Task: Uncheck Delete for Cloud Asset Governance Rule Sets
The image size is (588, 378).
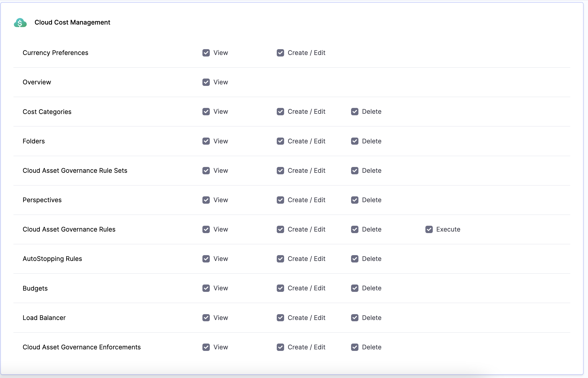Action: click(x=355, y=171)
